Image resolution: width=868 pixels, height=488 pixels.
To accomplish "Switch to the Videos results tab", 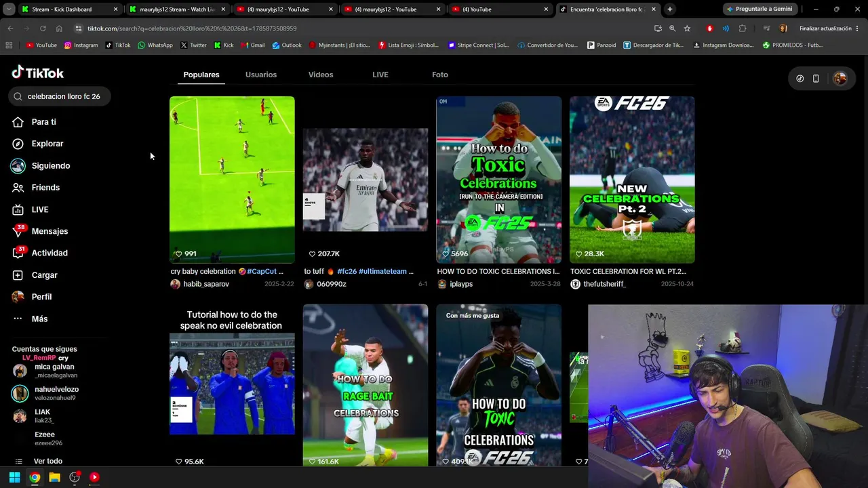I will point(321,75).
